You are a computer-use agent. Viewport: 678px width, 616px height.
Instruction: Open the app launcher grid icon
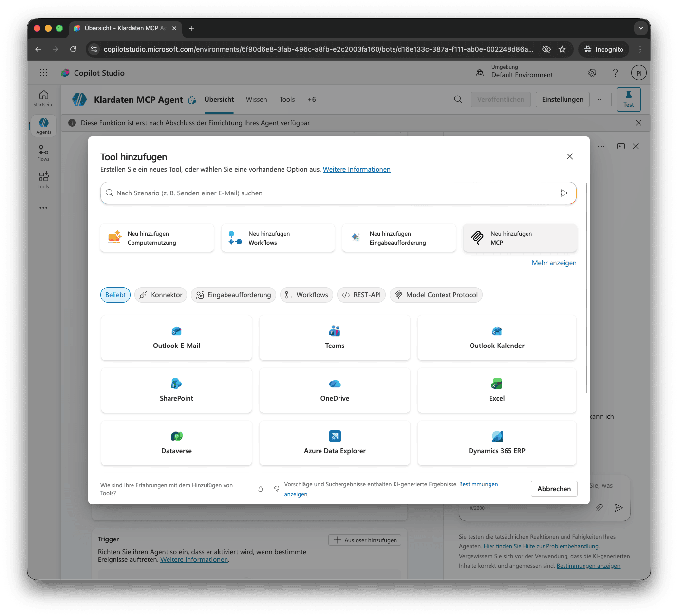(44, 73)
